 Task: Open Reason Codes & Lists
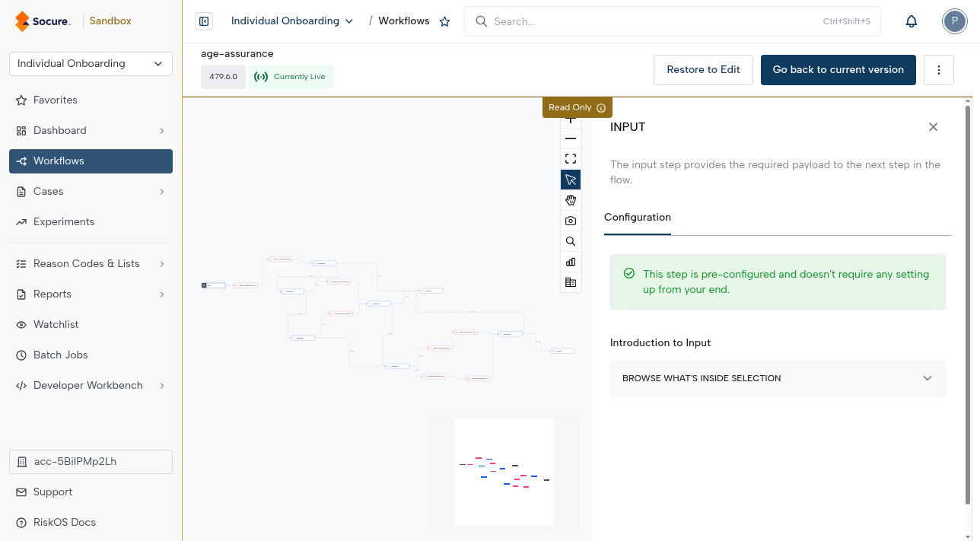point(91,263)
